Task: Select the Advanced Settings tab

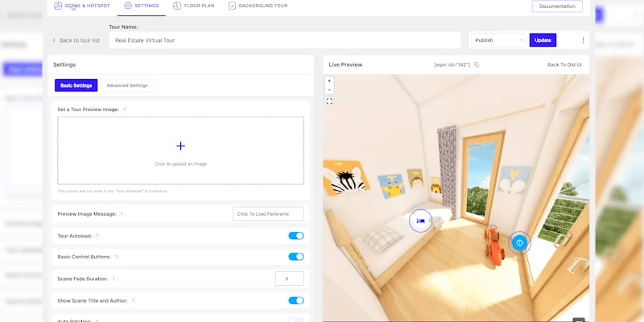Action: (x=127, y=85)
